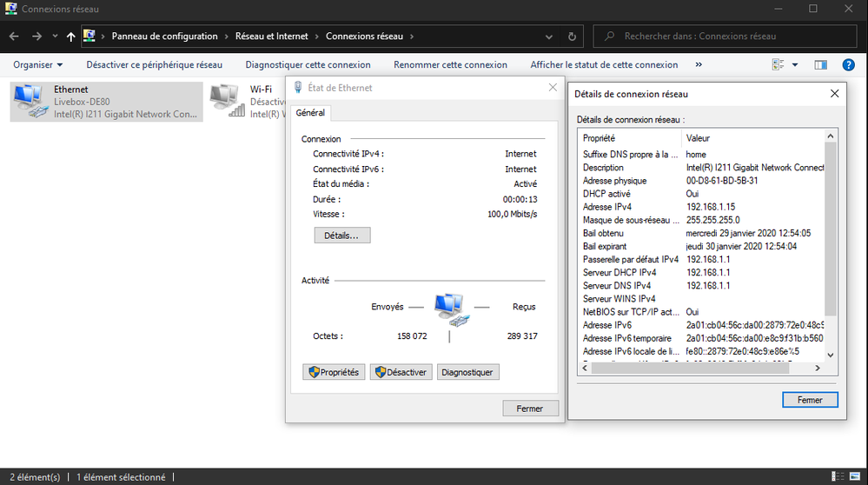
Task: Change the view layout icon
Action: pos(779,65)
